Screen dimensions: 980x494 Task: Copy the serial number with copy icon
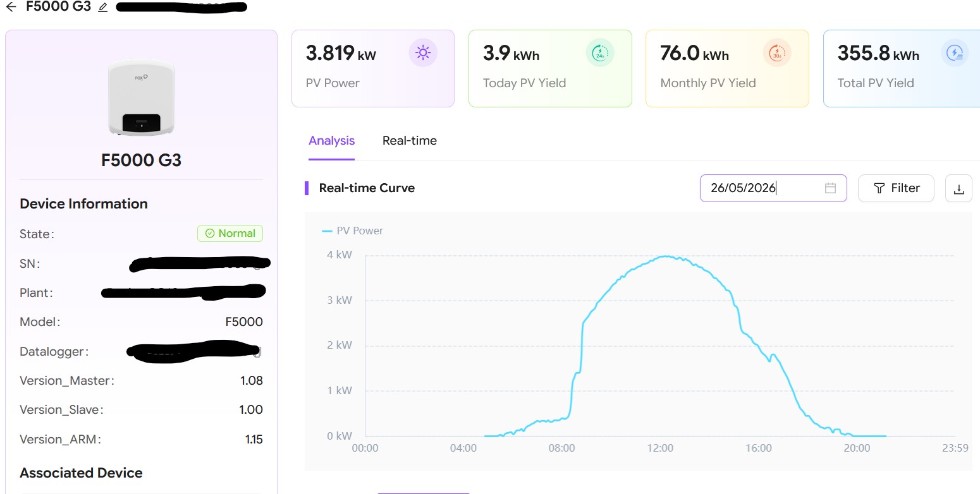257,264
